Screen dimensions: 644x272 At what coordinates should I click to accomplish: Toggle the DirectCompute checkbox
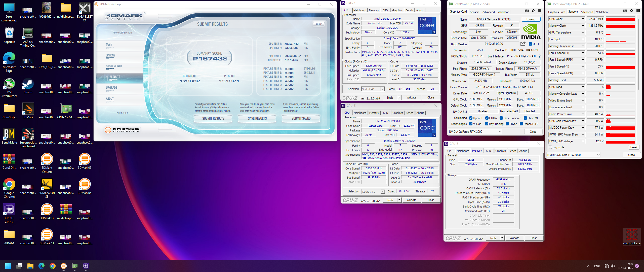tap(501, 118)
